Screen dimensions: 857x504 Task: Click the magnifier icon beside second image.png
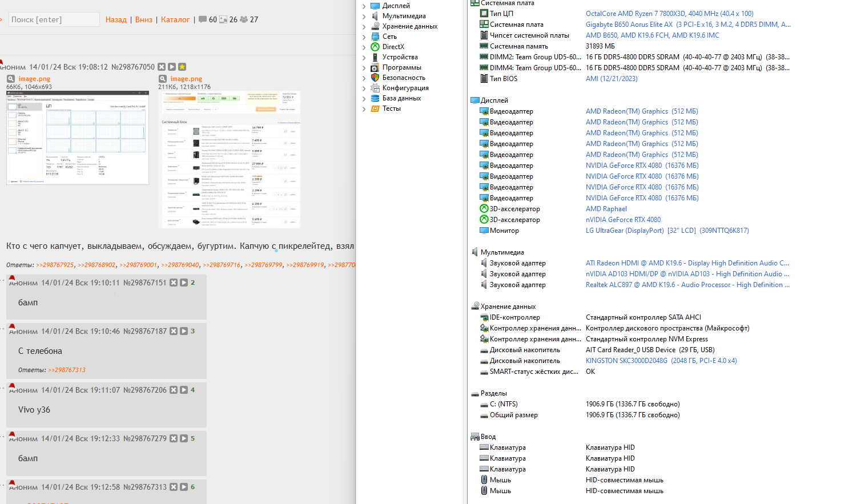[163, 79]
